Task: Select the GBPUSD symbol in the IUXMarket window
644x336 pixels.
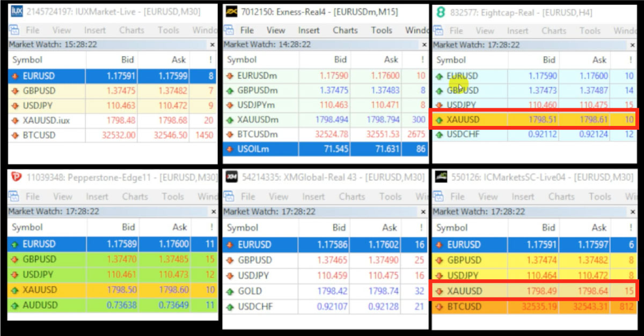Action: tap(39, 91)
